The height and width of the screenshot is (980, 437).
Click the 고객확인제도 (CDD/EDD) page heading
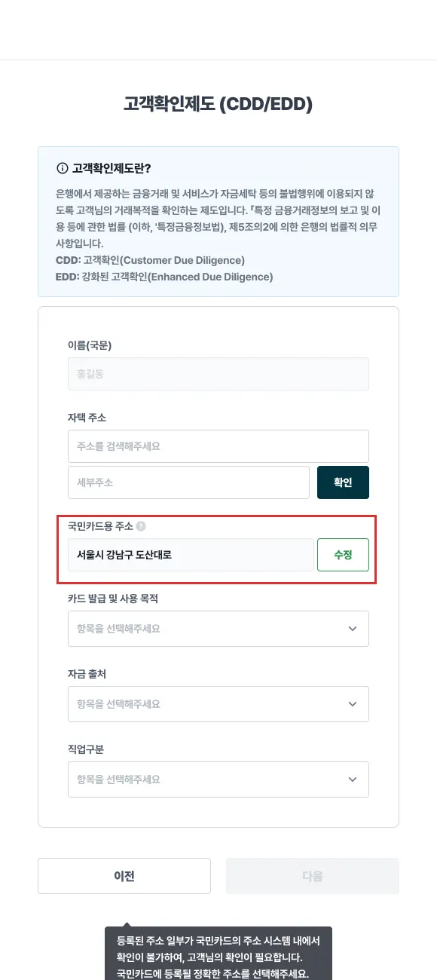click(218, 104)
